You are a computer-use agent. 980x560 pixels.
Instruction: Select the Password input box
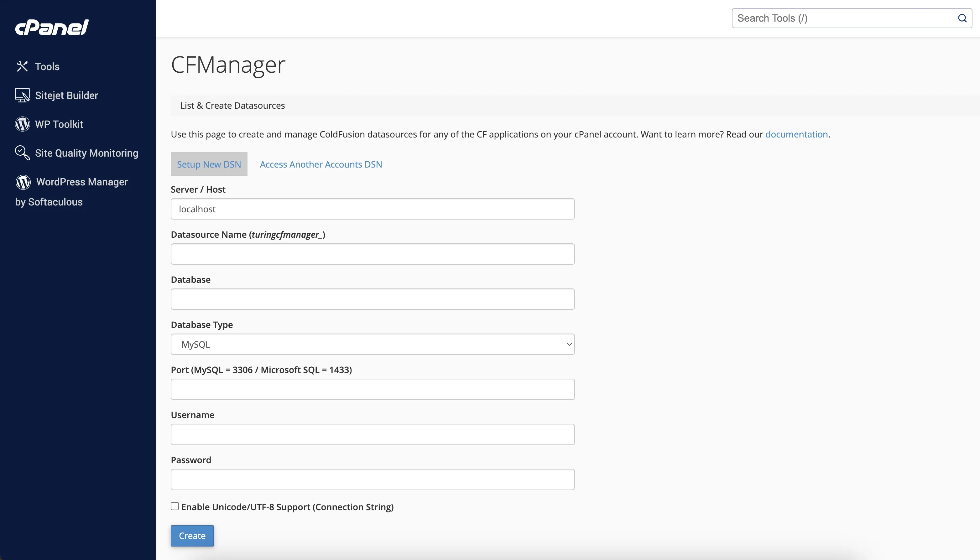pyautogui.click(x=372, y=479)
